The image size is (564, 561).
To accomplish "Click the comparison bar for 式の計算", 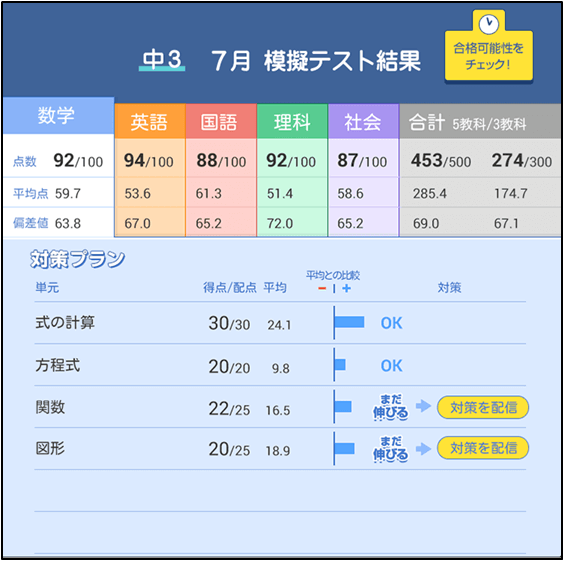I will (x=349, y=322).
